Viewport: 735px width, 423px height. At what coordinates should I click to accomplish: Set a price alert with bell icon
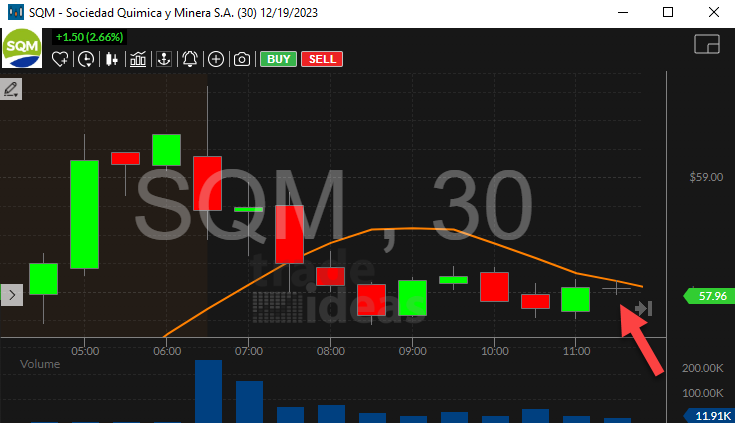tap(190, 59)
